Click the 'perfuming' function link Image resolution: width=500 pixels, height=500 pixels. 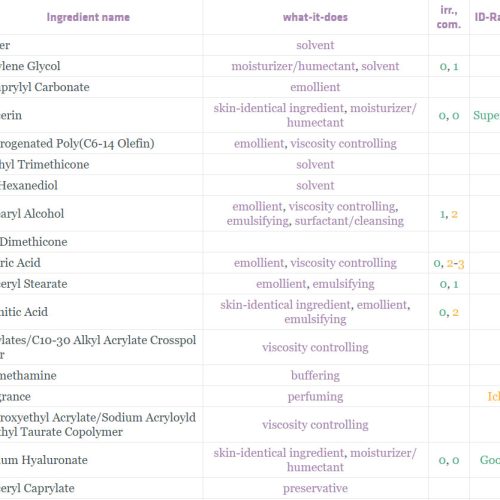tap(315, 396)
